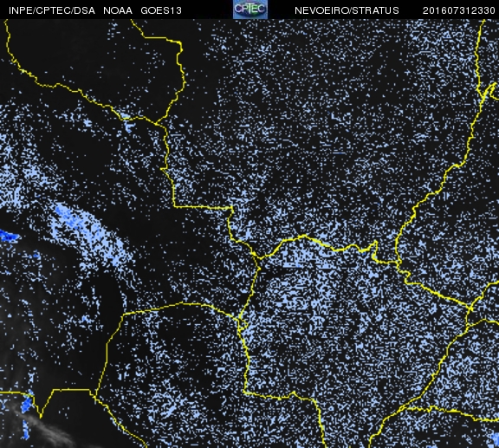Click the CPTEC logo in the header
Image resolution: width=499 pixels, height=448 pixels.
[x=250, y=10]
